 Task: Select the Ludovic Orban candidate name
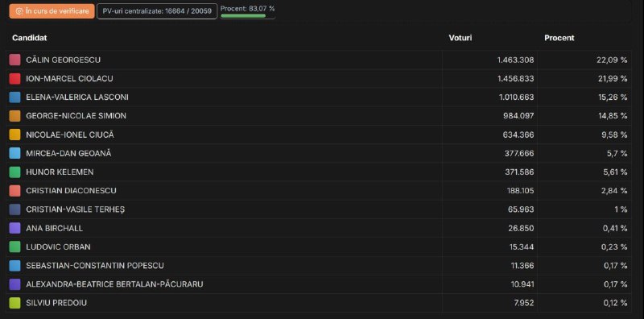[58, 247]
